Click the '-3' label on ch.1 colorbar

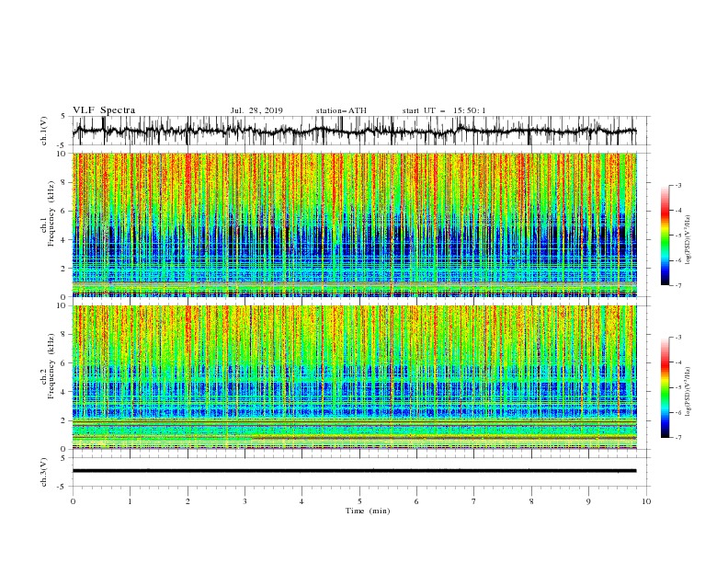pos(677,185)
